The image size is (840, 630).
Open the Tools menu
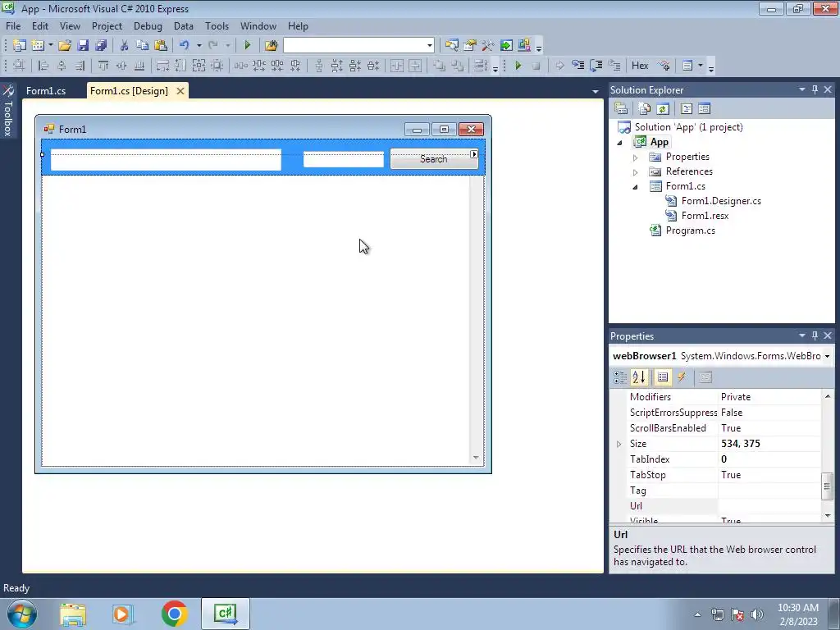[217, 25]
